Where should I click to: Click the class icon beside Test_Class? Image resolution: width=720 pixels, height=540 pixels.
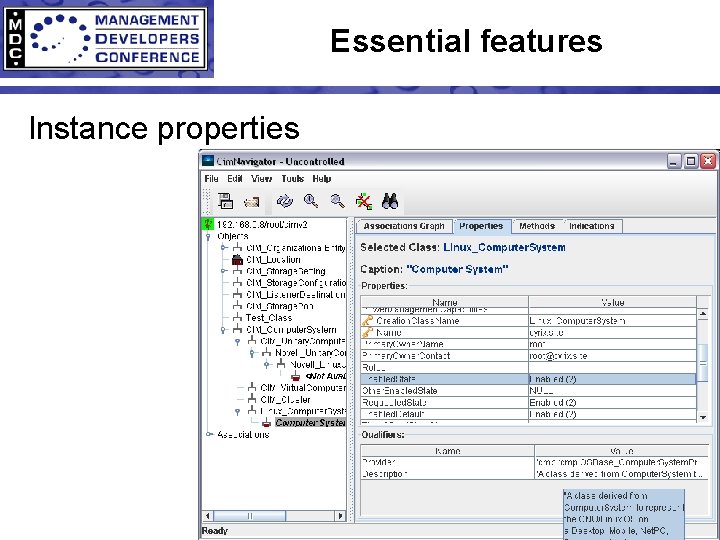point(237,318)
